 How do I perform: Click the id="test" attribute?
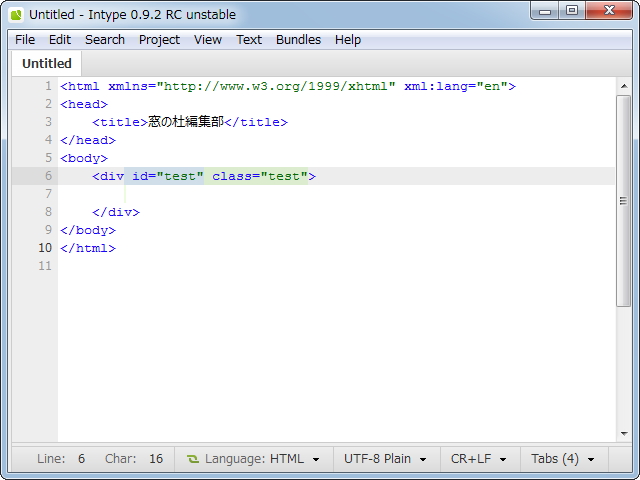167,176
